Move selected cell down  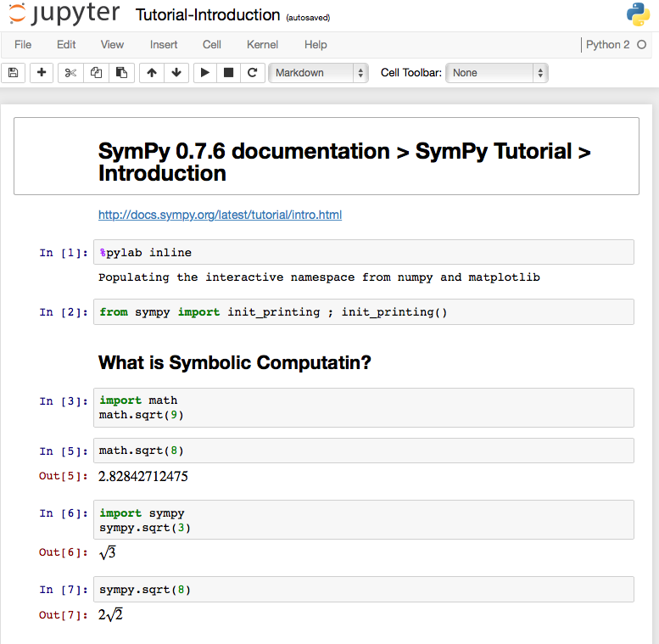coord(176,73)
